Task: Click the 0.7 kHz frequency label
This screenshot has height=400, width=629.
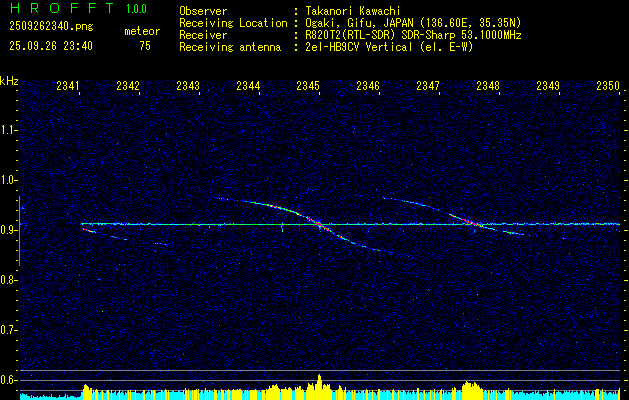Action: tap(8, 330)
